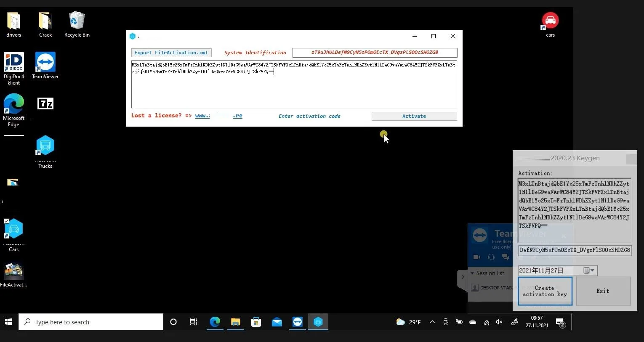Close the Keygen window
Image resolution: width=644 pixels, height=342 pixels.
[631, 159]
